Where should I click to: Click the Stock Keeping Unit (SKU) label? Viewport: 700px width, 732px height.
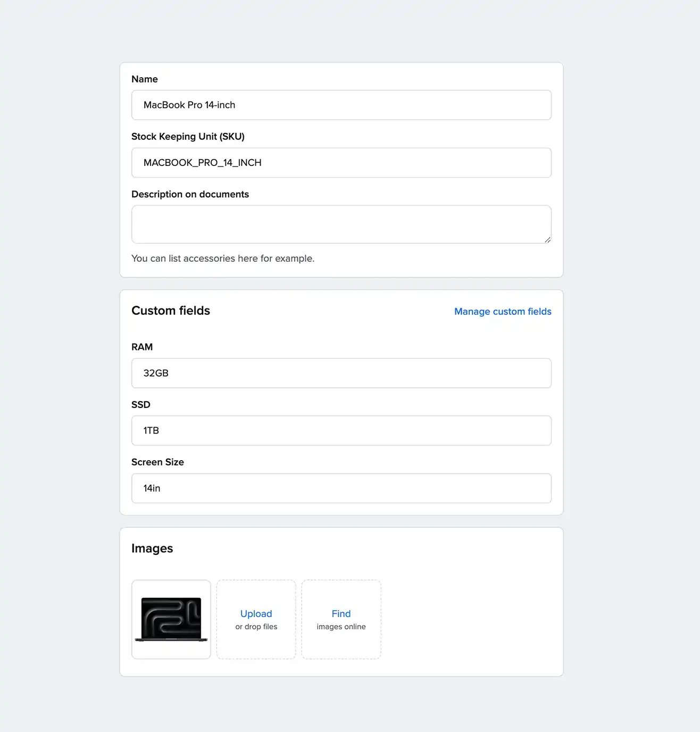point(188,137)
